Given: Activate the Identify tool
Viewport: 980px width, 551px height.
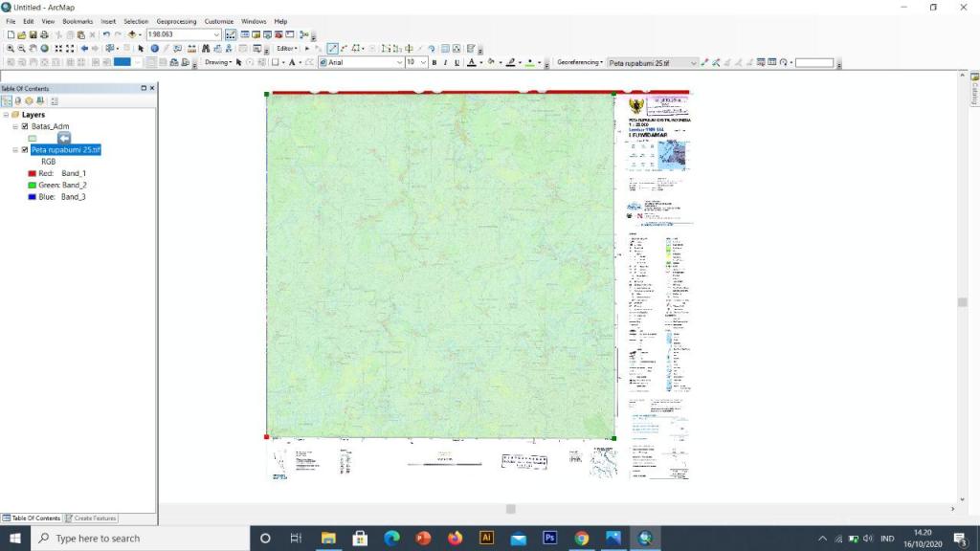Looking at the screenshot, I should coord(154,48).
